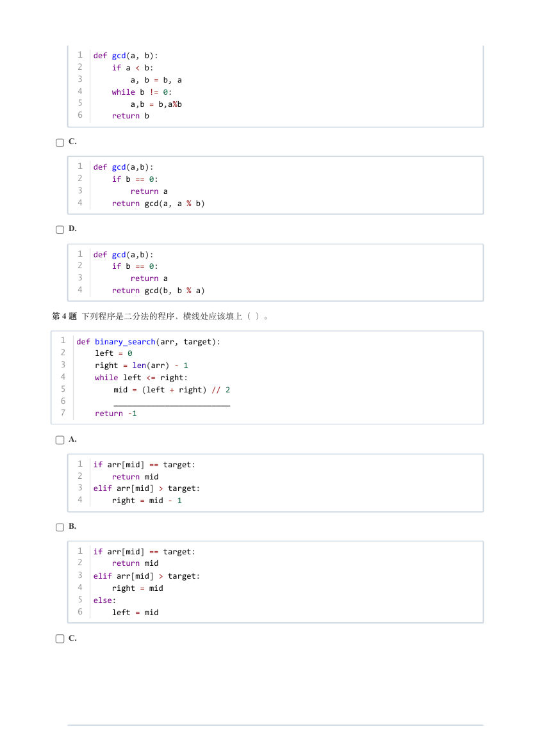Select option A checkbox for question 4
Image resolution: width=535 pixels, height=756 pixels.
[x=60, y=440]
